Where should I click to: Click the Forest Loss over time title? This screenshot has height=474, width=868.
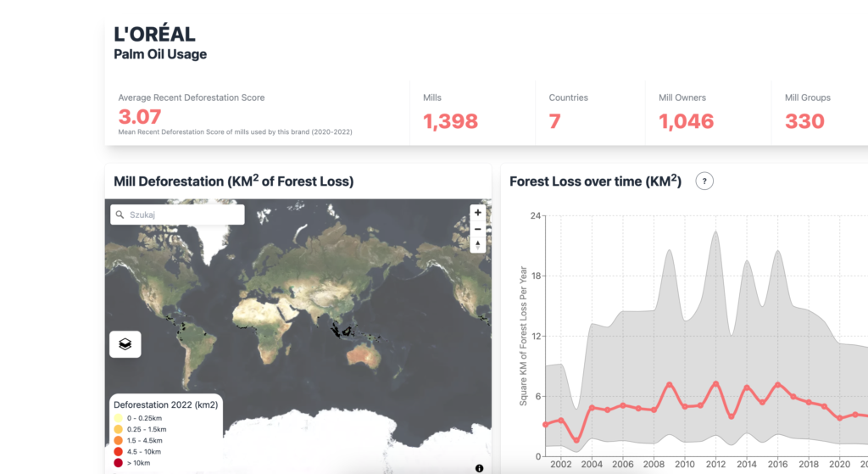[x=596, y=181]
